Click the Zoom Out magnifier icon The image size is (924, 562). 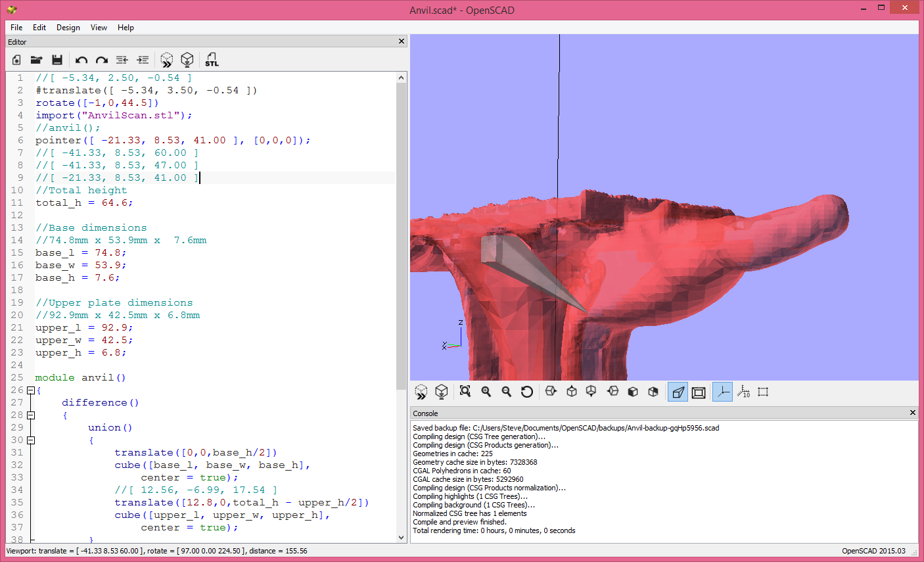pyautogui.click(x=507, y=392)
